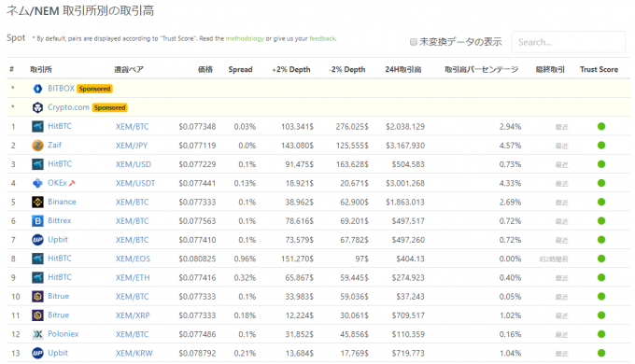635x364 pixels.
Task: Click the Sponsored badge next to Crypto.com
Action: tap(110, 107)
